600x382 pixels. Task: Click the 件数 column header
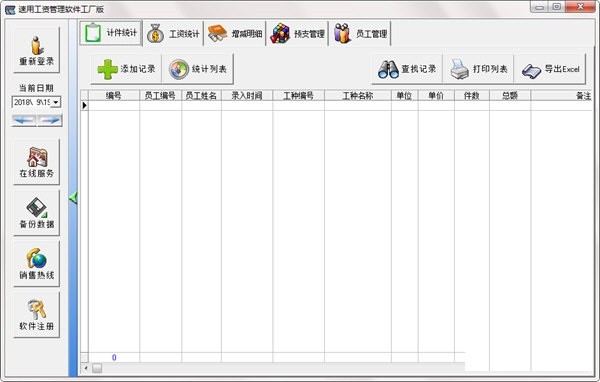472,96
